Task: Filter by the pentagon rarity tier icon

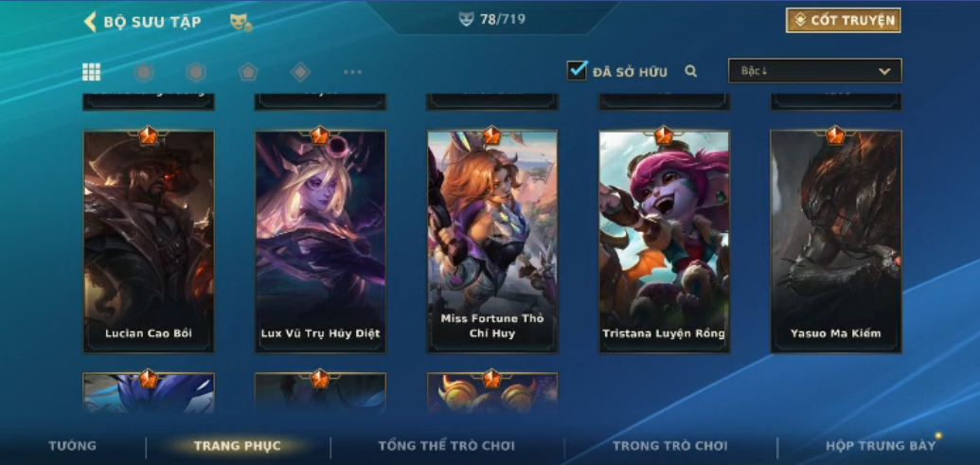Action: point(248,72)
